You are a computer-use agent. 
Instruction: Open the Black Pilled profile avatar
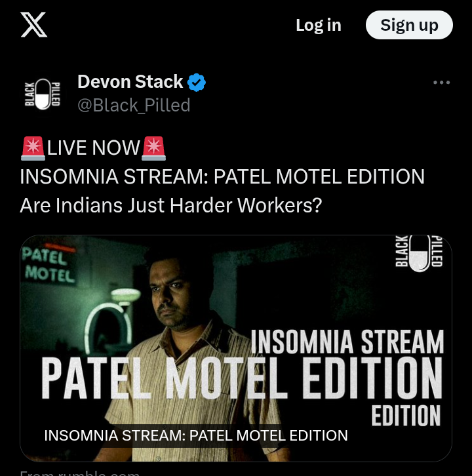(42, 94)
